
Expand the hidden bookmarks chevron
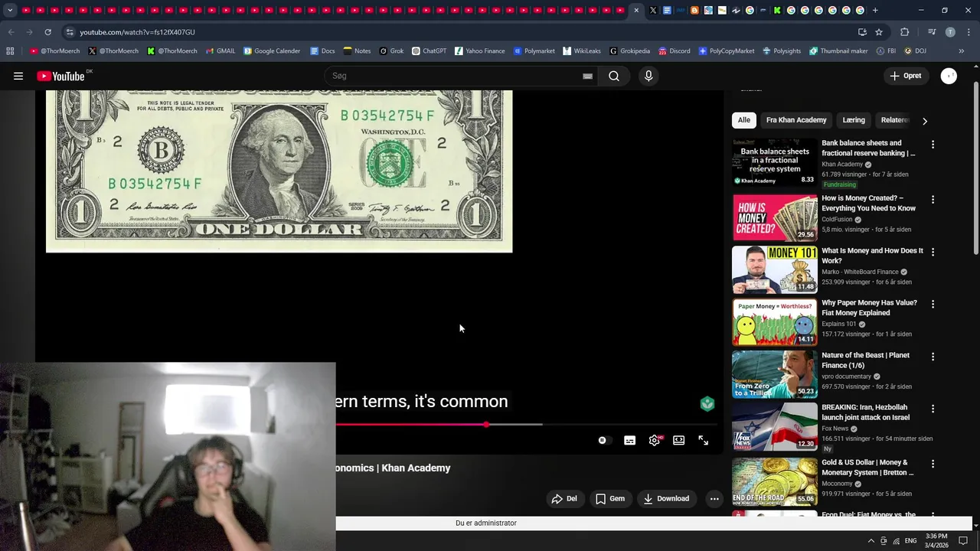tap(962, 51)
